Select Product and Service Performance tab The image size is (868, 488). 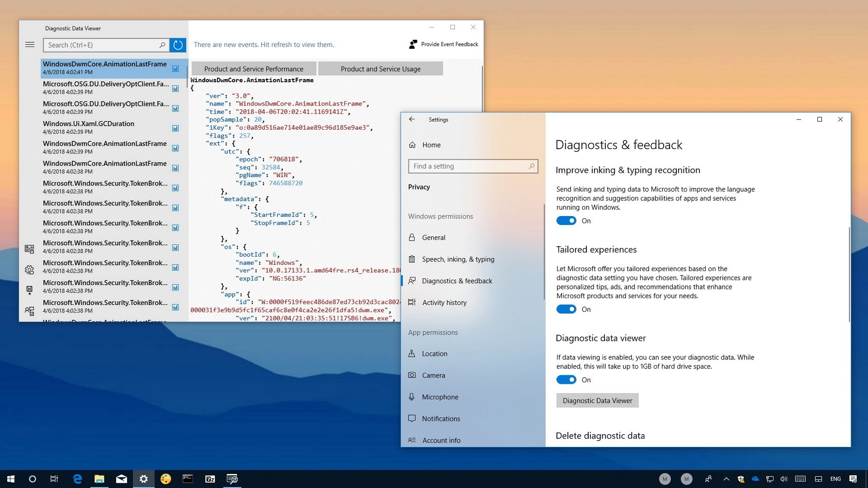click(x=253, y=69)
